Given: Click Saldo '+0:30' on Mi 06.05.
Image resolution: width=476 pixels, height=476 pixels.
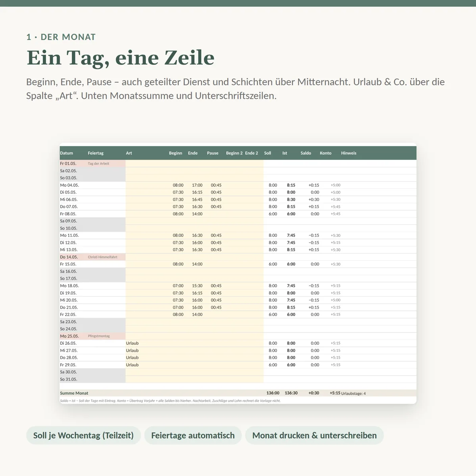Looking at the screenshot, I should tap(314, 200).
